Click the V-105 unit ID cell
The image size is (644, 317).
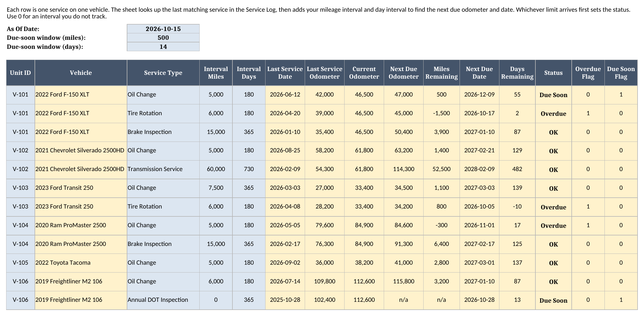20,263
